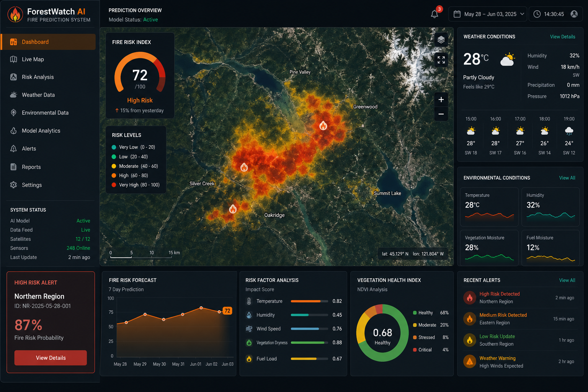The image size is (588, 392).
Task: Click View All in Recent Alerts
Action: tap(567, 280)
